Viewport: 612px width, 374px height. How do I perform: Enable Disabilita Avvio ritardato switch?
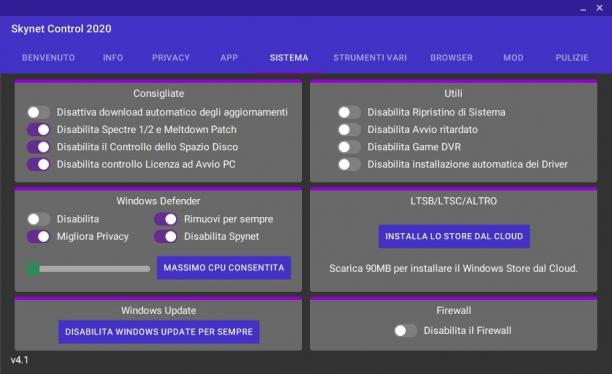pyautogui.click(x=349, y=130)
